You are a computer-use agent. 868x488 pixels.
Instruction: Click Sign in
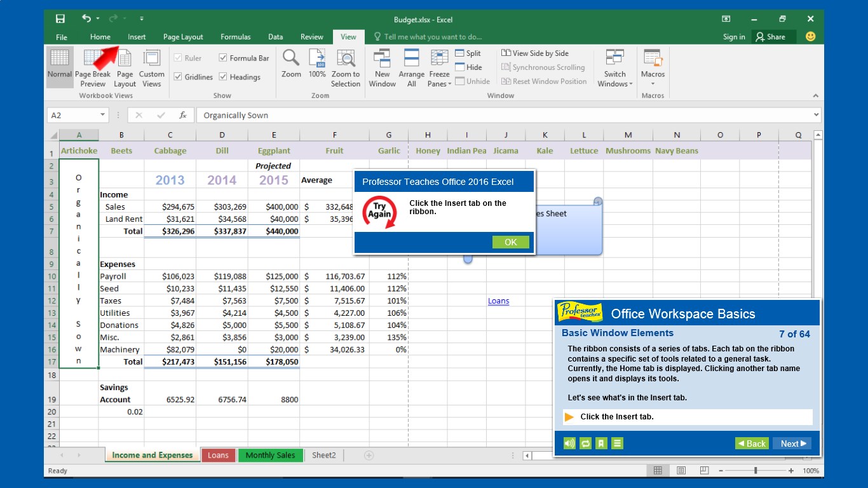point(734,37)
